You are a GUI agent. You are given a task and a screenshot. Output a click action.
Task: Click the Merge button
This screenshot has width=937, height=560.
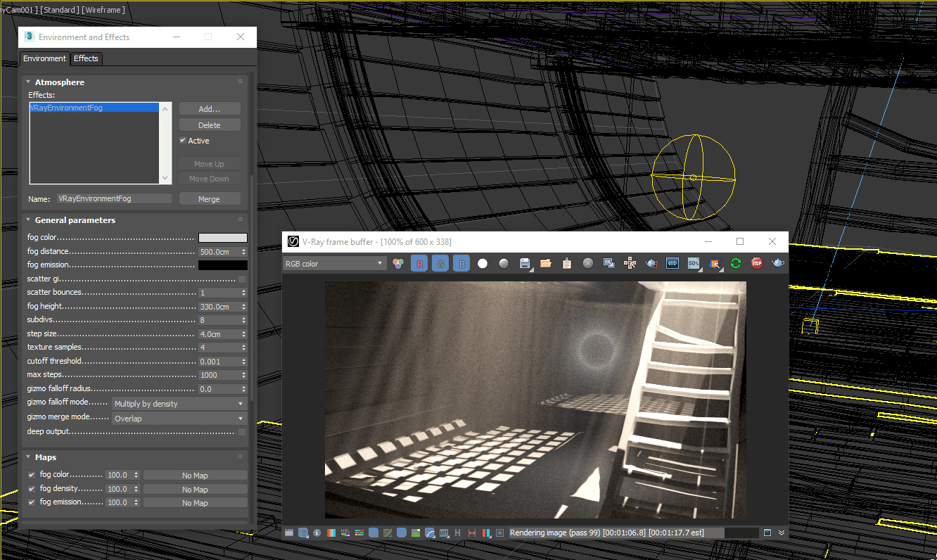click(210, 198)
